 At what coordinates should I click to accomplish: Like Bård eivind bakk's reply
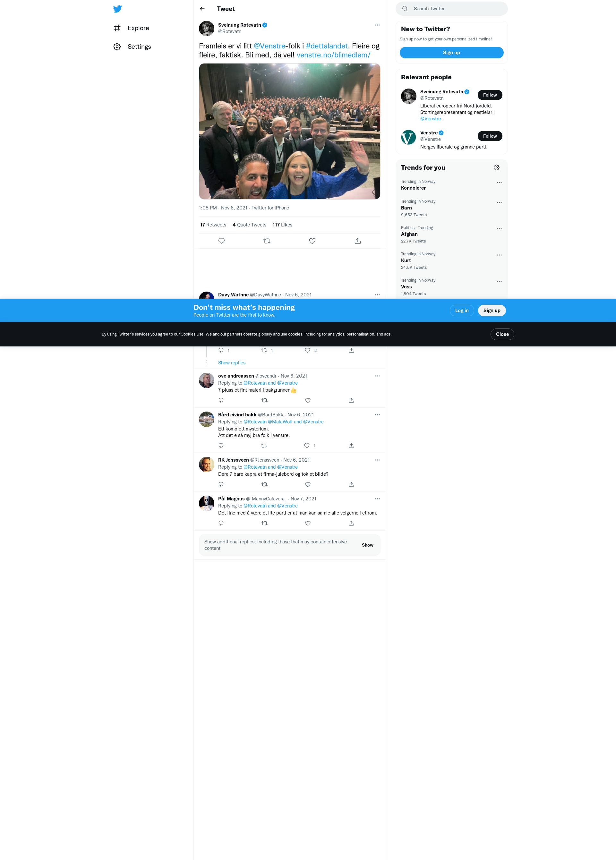pyautogui.click(x=307, y=446)
